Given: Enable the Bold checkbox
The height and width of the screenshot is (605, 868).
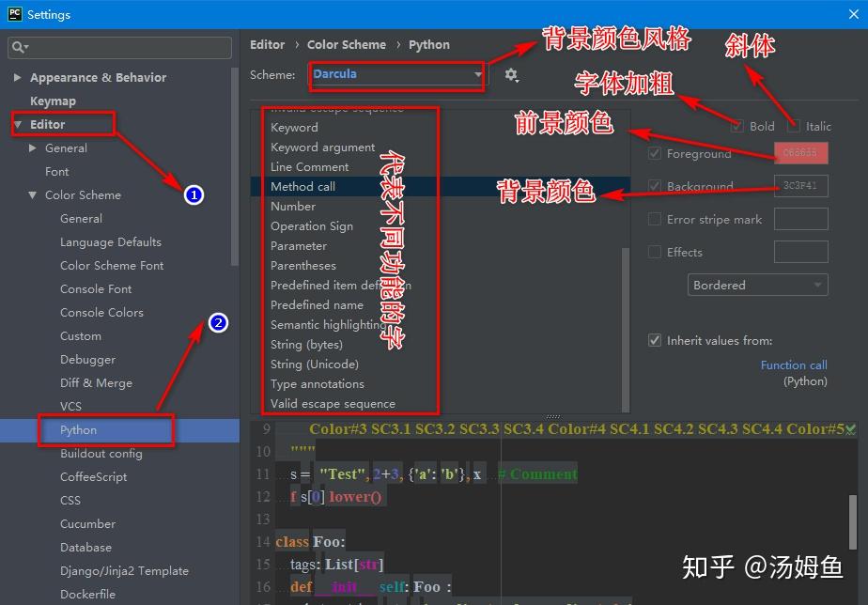Looking at the screenshot, I should [738, 126].
